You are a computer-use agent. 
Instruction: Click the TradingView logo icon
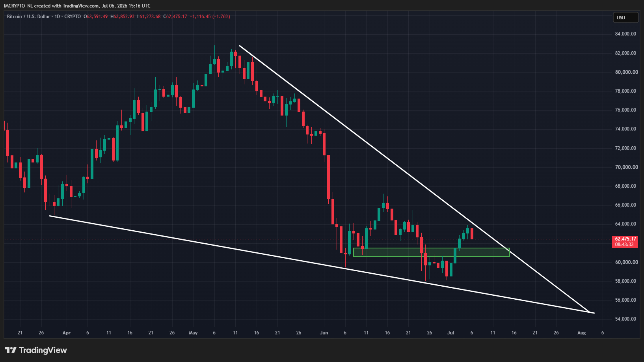pyautogui.click(x=11, y=350)
